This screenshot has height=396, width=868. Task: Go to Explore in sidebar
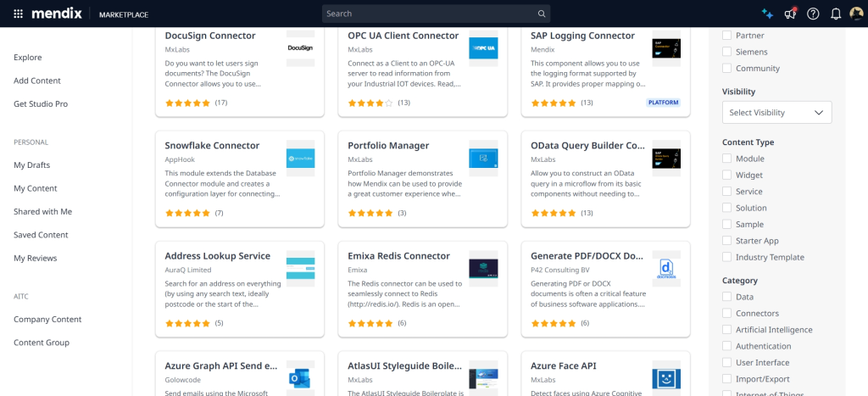tap(28, 58)
